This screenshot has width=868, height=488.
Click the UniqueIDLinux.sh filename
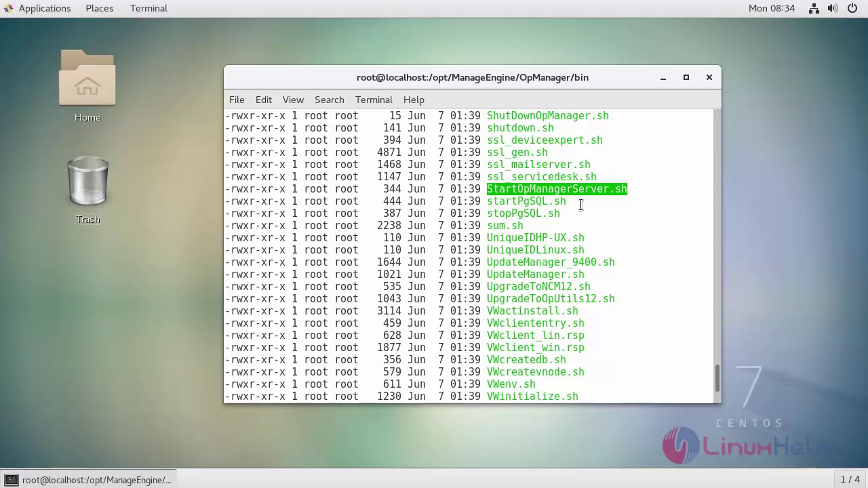[x=536, y=250]
